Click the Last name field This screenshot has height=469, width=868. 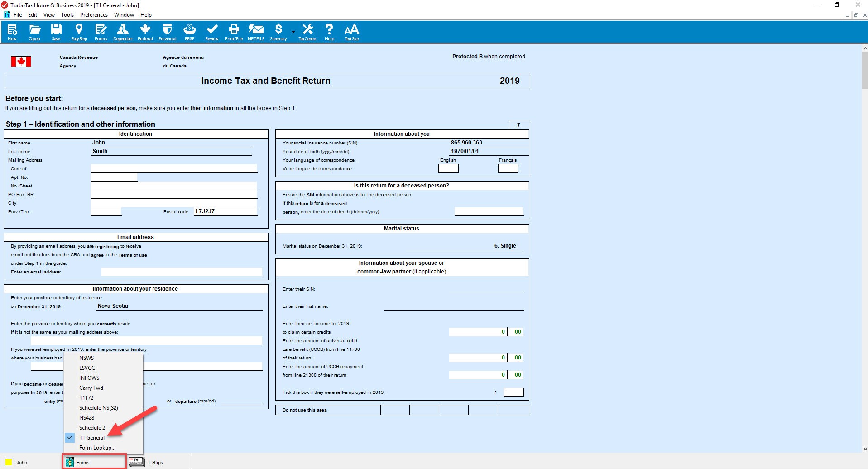click(171, 151)
